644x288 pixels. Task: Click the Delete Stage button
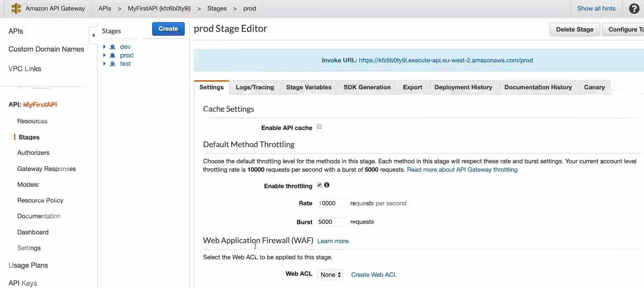click(575, 29)
